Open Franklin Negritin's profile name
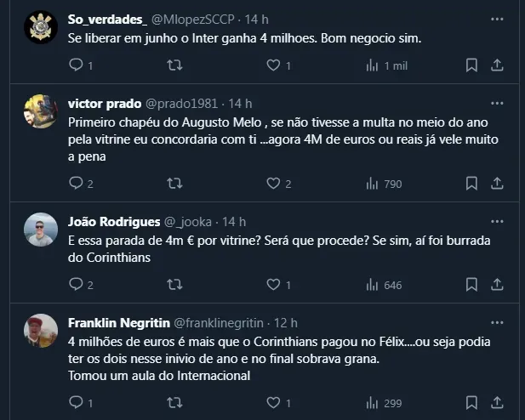This screenshot has height=420, width=525. click(117, 322)
